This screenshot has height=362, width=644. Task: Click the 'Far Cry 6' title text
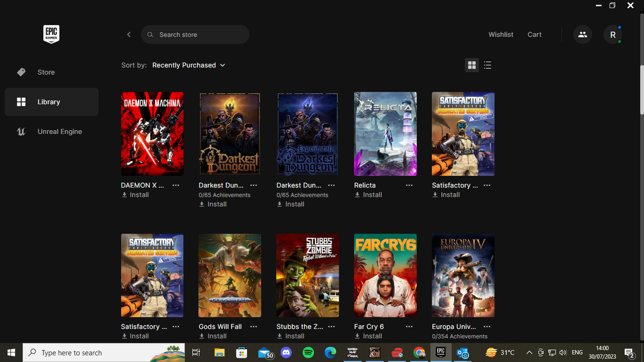pyautogui.click(x=369, y=326)
